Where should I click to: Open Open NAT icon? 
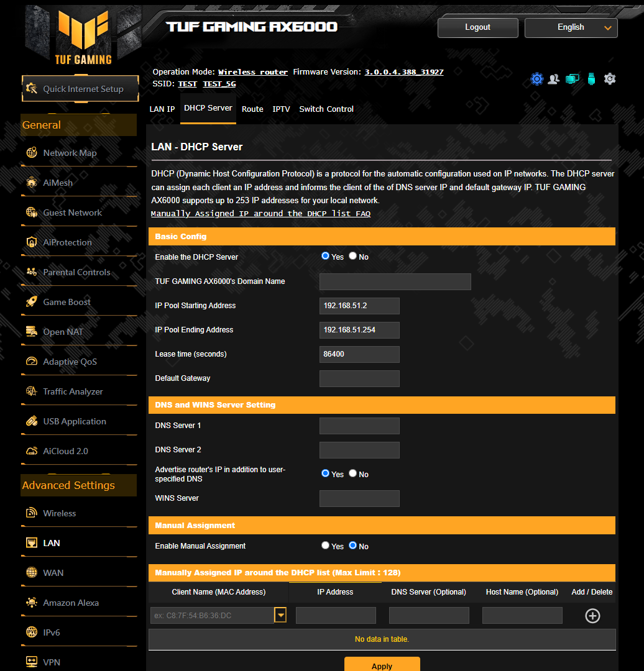pyautogui.click(x=32, y=332)
